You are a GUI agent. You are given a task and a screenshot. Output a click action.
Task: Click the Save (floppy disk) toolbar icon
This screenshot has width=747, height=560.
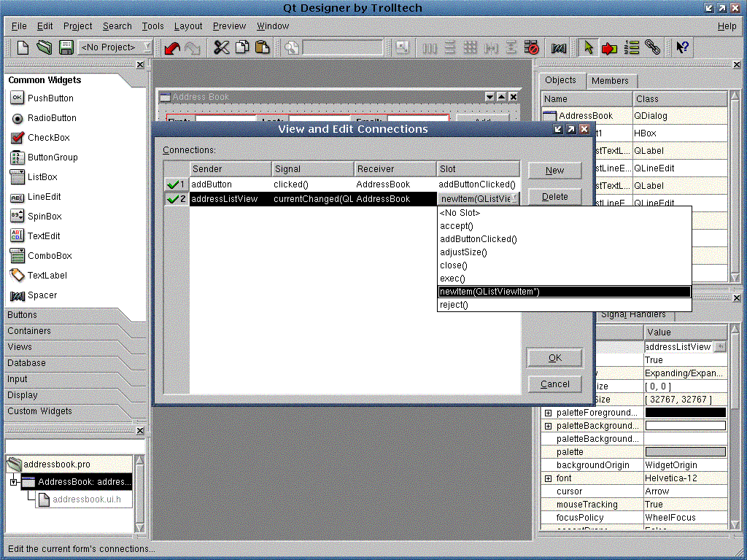pyautogui.click(x=66, y=47)
